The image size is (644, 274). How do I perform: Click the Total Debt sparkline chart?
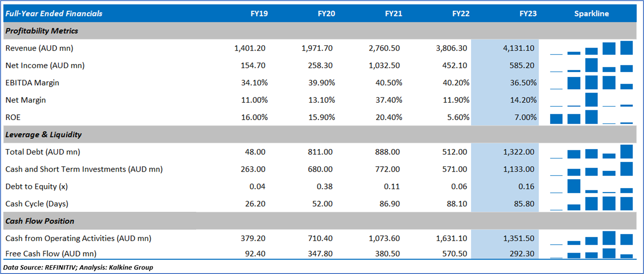[591, 152]
